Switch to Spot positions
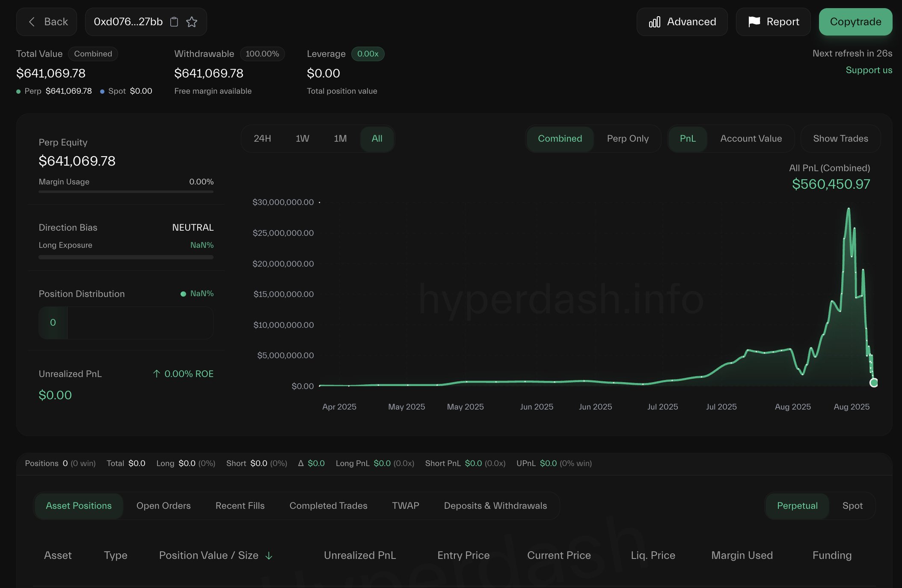Viewport: 902px width, 588px height. coord(852,506)
